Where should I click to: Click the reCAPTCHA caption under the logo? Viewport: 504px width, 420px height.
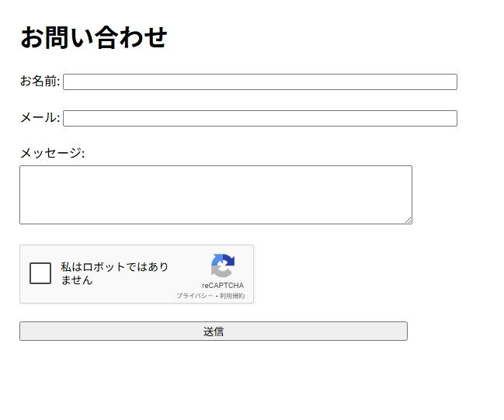(222, 286)
